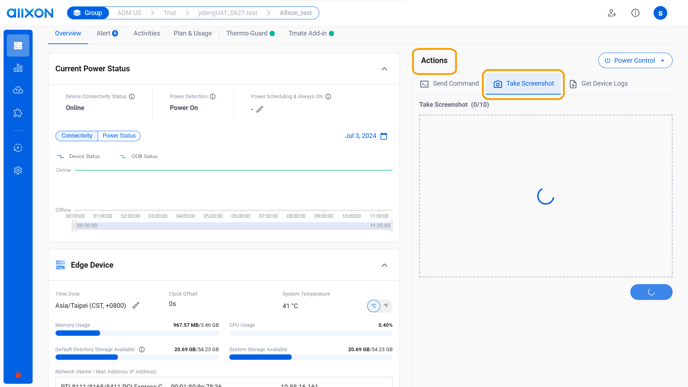Go to Trial breadcrumb

point(170,13)
